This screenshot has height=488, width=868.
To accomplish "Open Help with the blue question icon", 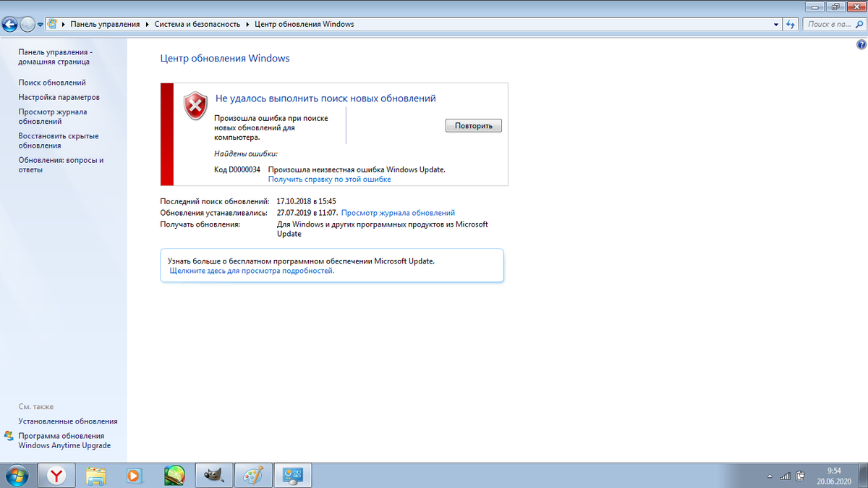I will pyautogui.click(x=861, y=44).
